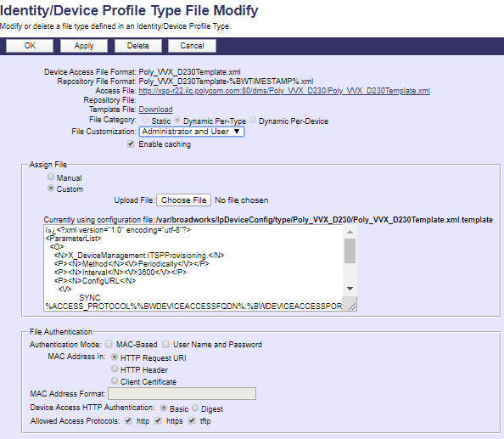Click the MAC Address Format field
Screen dimensions: 504x439
[182, 394]
